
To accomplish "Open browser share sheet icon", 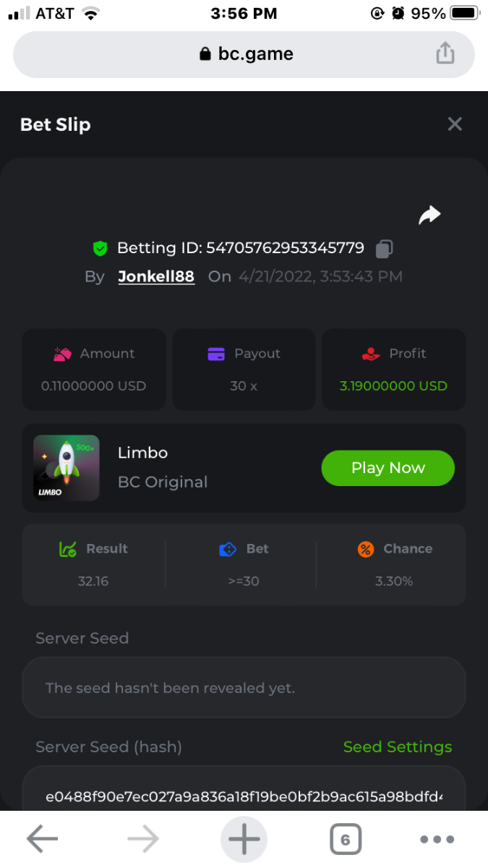I will coord(445,54).
